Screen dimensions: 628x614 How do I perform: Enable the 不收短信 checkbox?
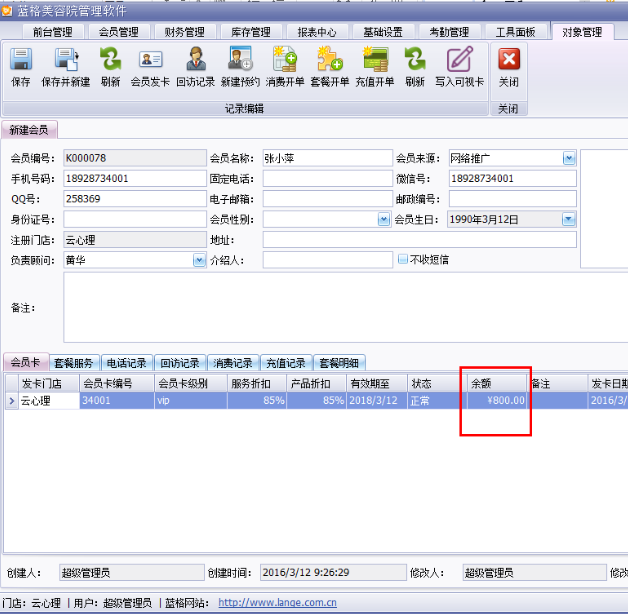click(402, 260)
